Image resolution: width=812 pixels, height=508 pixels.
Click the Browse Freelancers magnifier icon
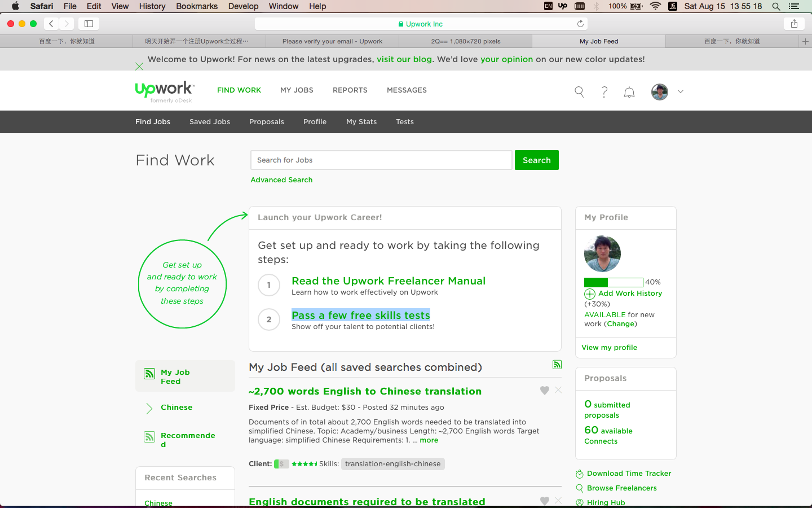pyautogui.click(x=579, y=488)
